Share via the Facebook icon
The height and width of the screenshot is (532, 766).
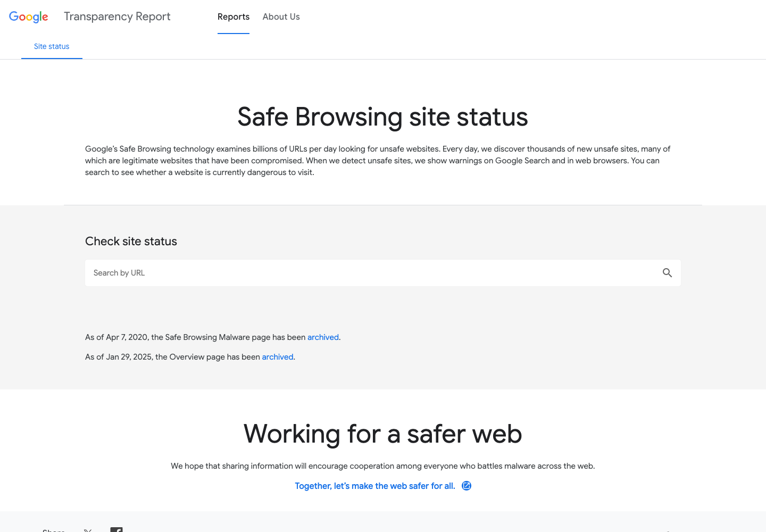tap(116, 530)
